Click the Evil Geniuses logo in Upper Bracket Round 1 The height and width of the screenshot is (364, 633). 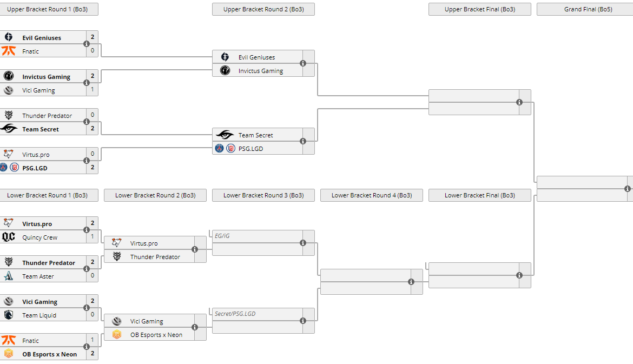coord(9,37)
